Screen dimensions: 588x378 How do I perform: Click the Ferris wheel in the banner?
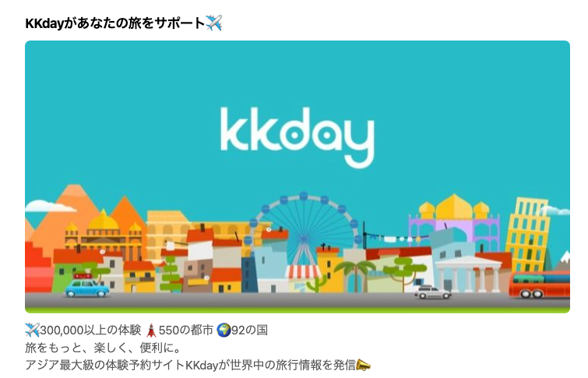point(304,228)
